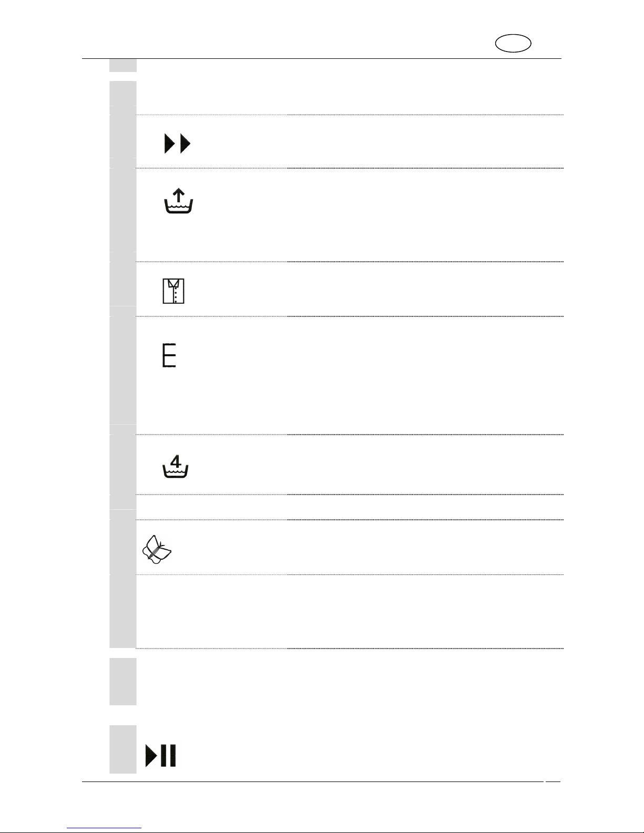644x833 pixels.
Task: Click the gray cell beside the fast-forward icon
Action: (122, 141)
